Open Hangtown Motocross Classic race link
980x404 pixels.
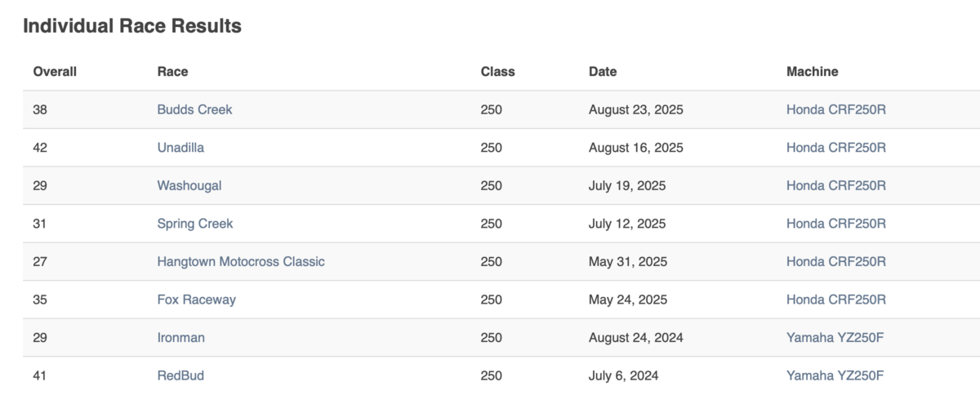pos(240,262)
